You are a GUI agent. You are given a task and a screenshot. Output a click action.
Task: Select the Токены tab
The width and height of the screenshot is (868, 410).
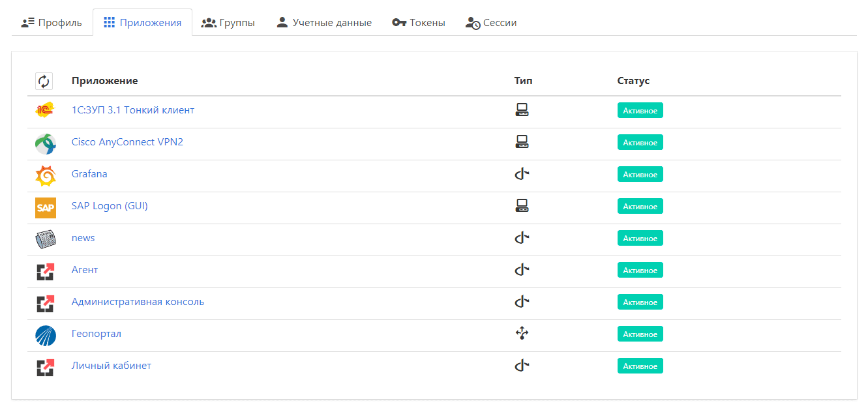[x=419, y=23]
